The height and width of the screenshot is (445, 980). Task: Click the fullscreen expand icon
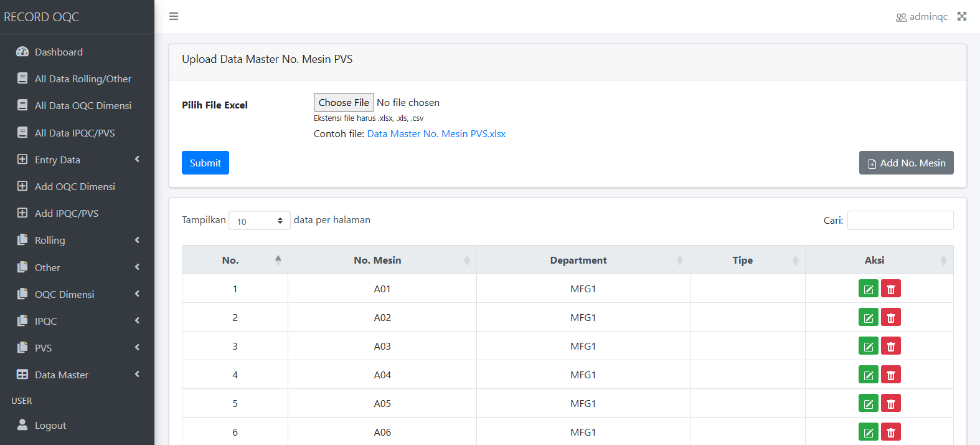tap(962, 16)
